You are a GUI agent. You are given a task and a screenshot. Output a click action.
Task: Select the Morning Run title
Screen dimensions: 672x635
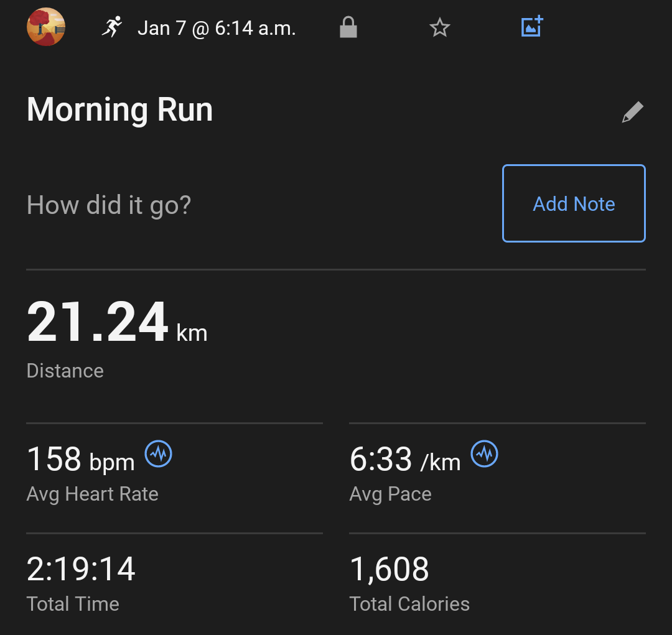[119, 110]
